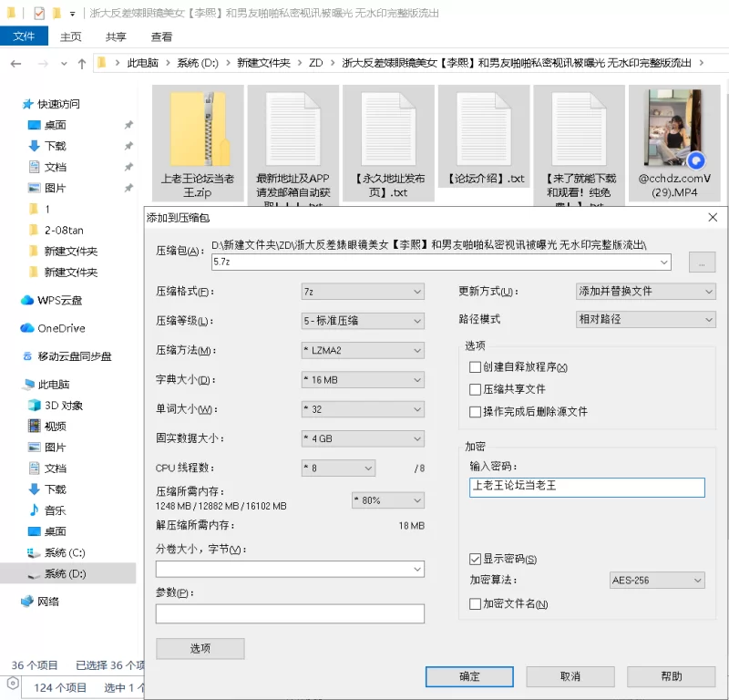Tick the 加密文件名 checkbox
The height and width of the screenshot is (700, 729).
(475, 603)
